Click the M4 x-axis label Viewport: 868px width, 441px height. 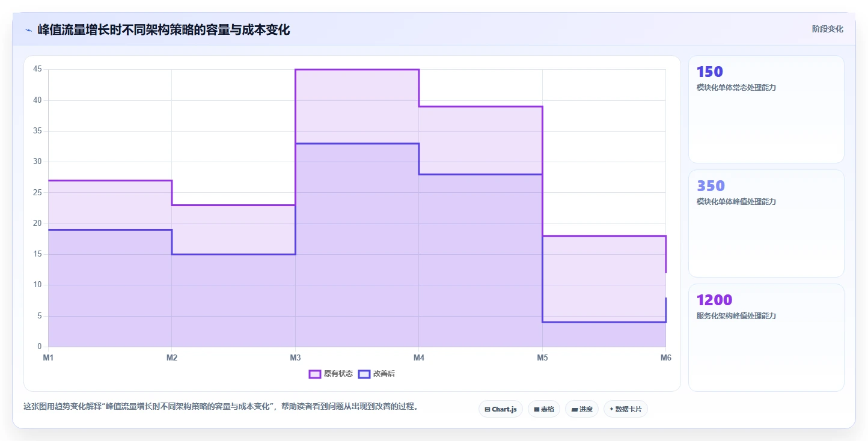coord(419,358)
